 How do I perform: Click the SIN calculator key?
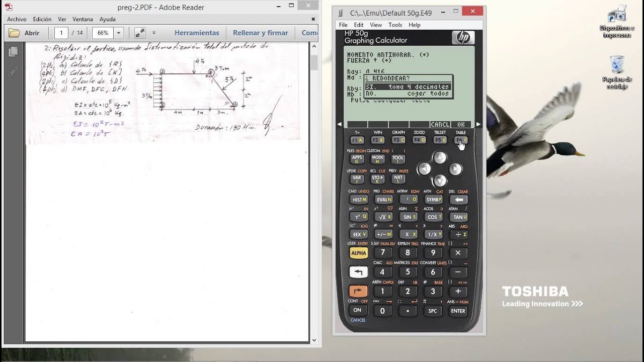(x=409, y=217)
